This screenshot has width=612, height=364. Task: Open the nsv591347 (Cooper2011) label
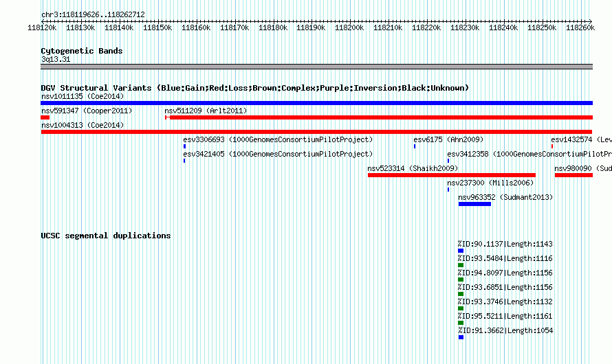coord(87,111)
